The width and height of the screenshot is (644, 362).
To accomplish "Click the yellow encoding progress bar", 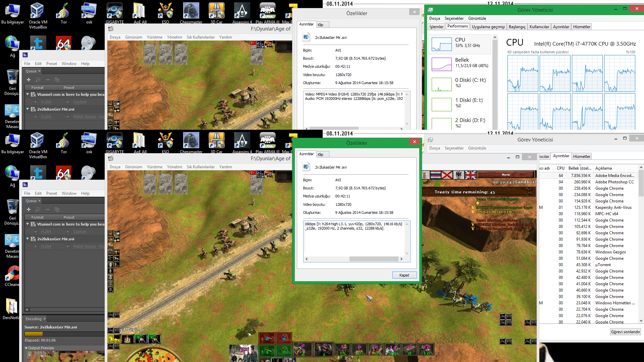I will point(34,334).
